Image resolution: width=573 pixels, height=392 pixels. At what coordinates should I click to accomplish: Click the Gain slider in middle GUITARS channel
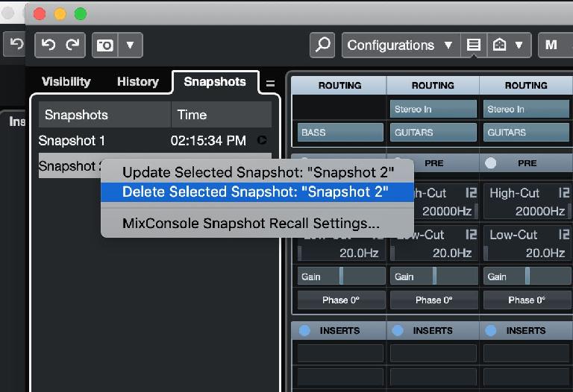[433, 276]
